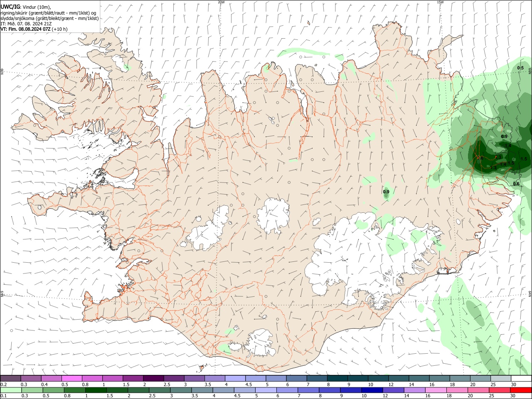The width and height of the screenshot is (532, 399).
Task: Pick the pale green 0.1 swatch in lower legend
Action: 11,390
